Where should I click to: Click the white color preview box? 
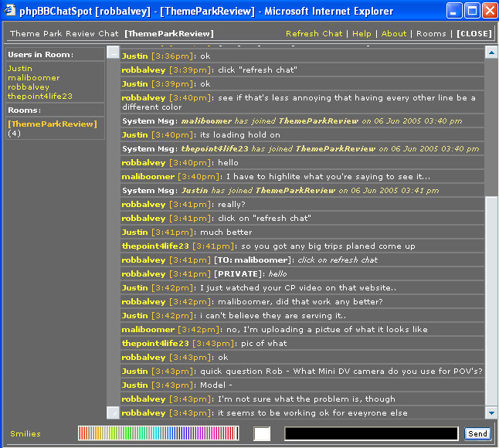coord(262,433)
